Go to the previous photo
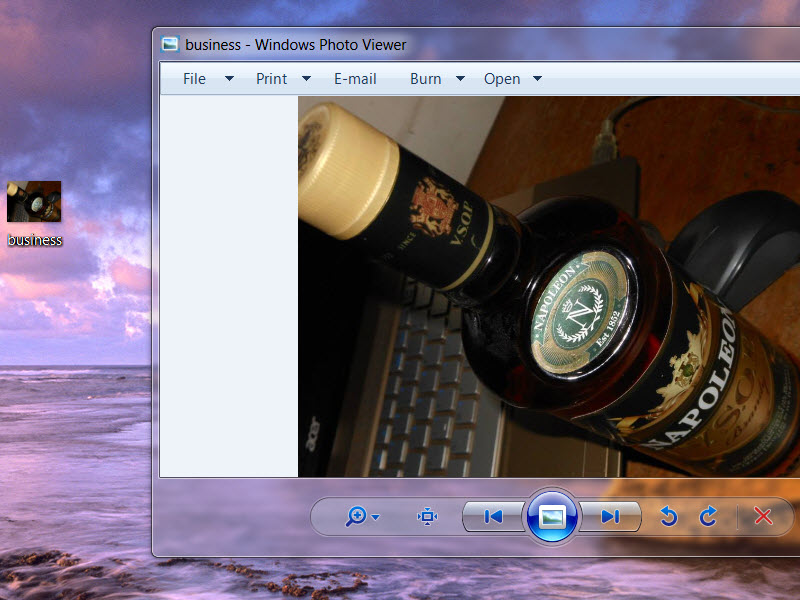The image size is (800, 600). [493, 517]
